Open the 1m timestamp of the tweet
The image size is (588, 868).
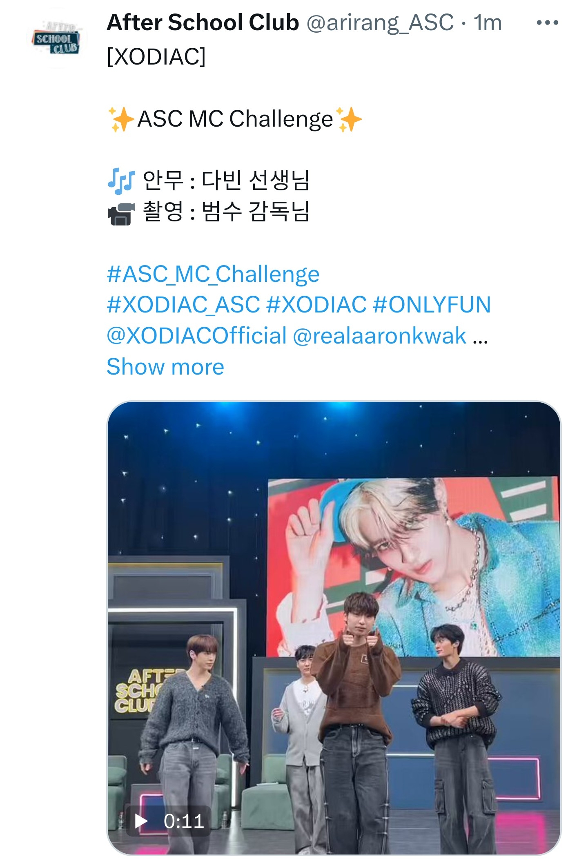[x=487, y=23]
